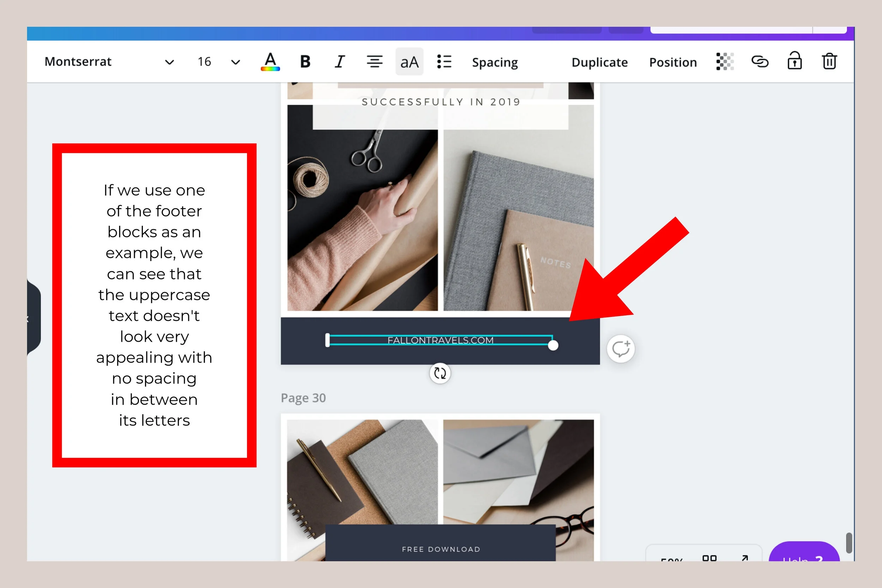Screen dimensions: 882x588
Task: Add a comment to the footer element
Action: (620, 348)
